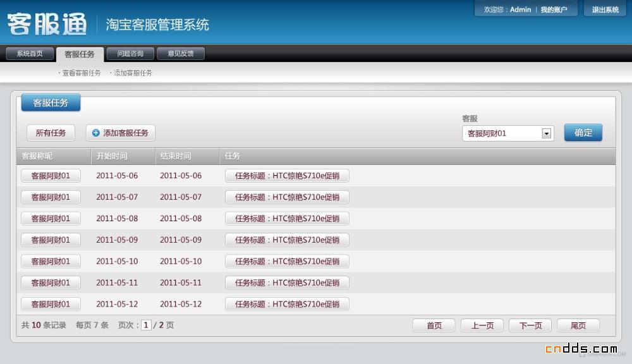This screenshot has height=364, width=632.
Task: Go to 上一页 in pagination
Action: (x=482, y=325)
